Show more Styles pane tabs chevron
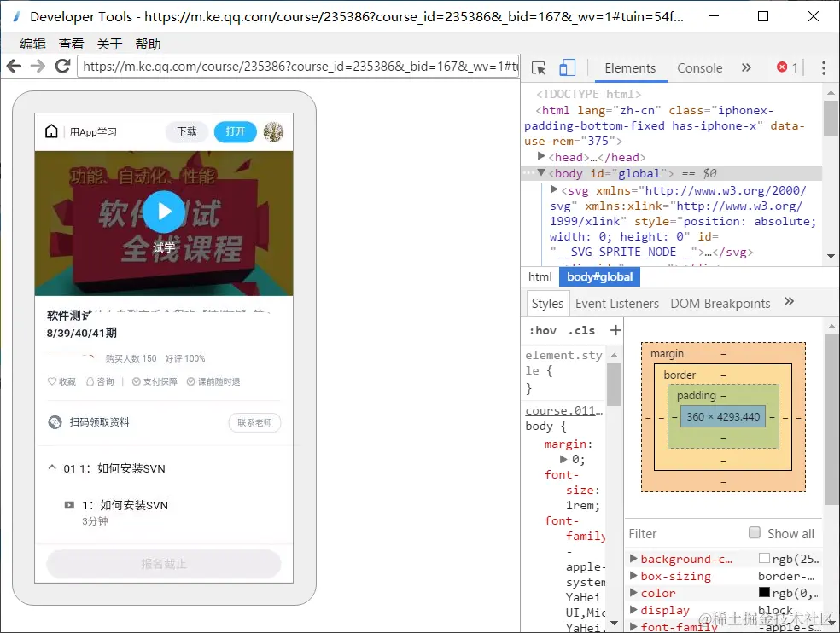Viewport: 840px width, 633px height. (x=789, y=301)
